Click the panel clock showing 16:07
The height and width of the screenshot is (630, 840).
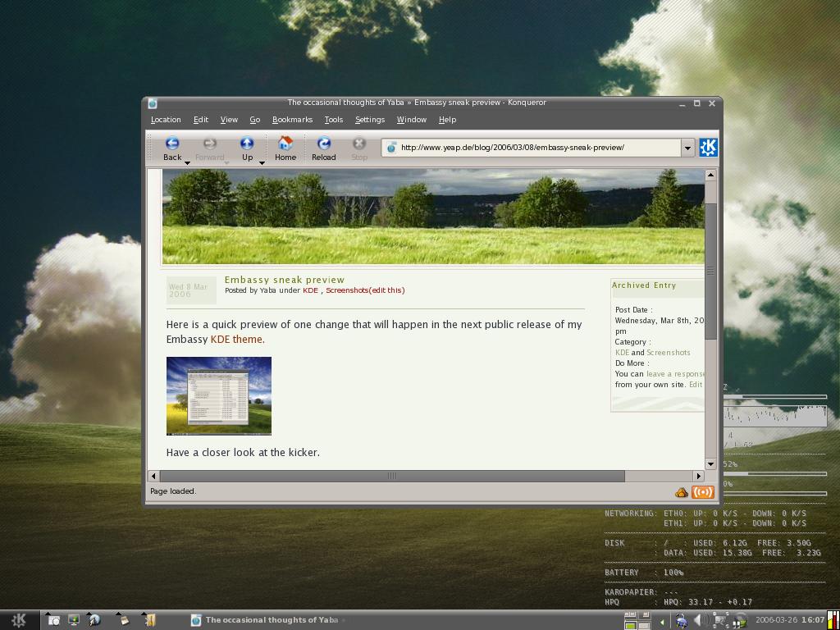click(813, 620)
